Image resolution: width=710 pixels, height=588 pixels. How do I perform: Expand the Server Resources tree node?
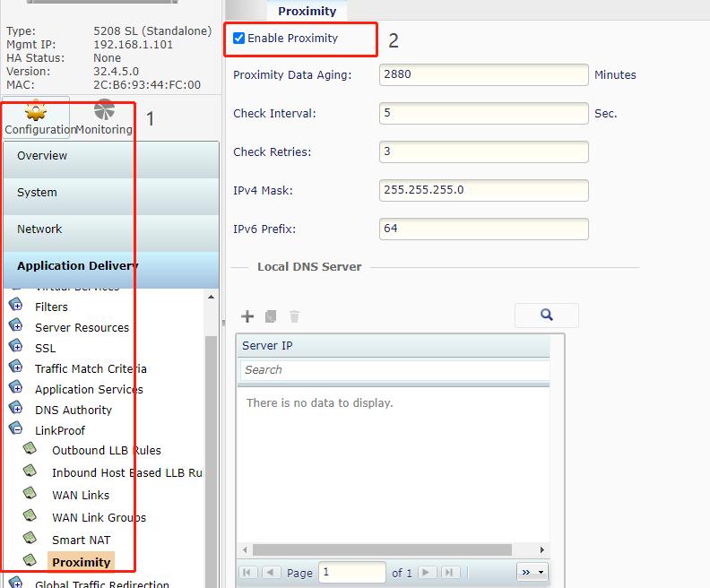coord(16,325)
